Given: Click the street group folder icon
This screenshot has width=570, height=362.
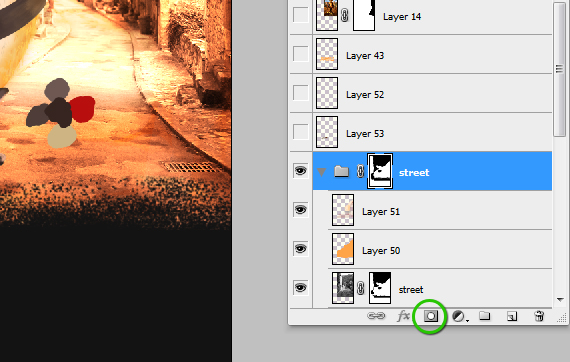Looking at the screenshot, I should click(341, 171).
